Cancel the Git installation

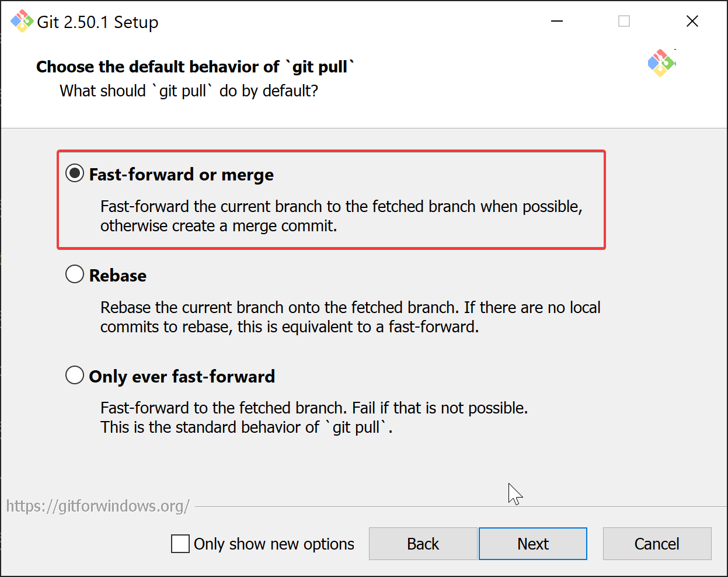click(x=657, y=544)
